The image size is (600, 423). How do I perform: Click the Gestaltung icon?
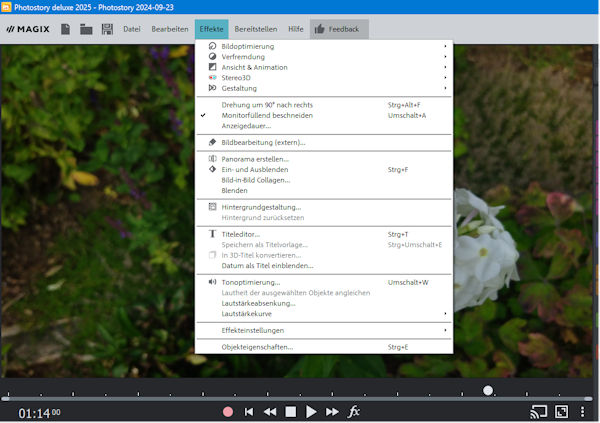point(212,88)
